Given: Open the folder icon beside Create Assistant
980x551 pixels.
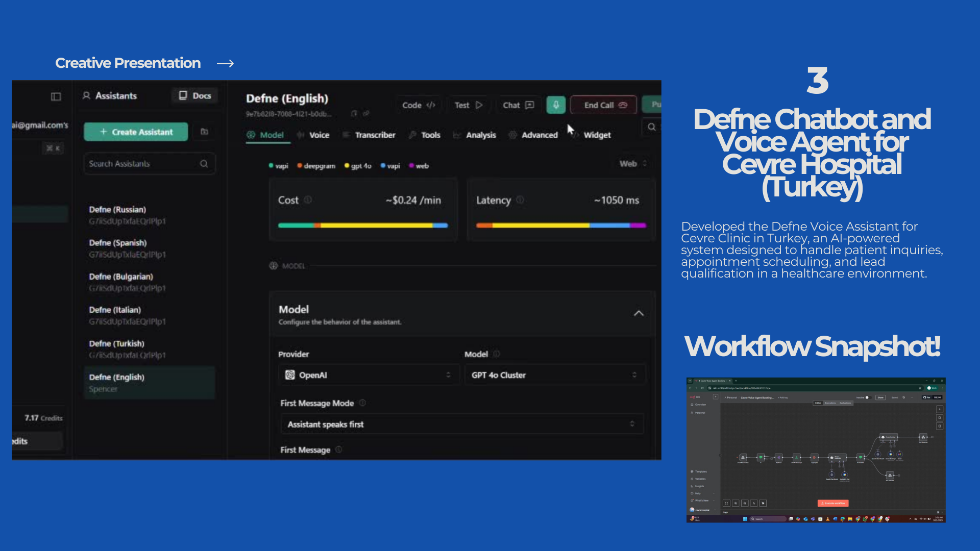Looking at the screenshot, I should [204, 132].
